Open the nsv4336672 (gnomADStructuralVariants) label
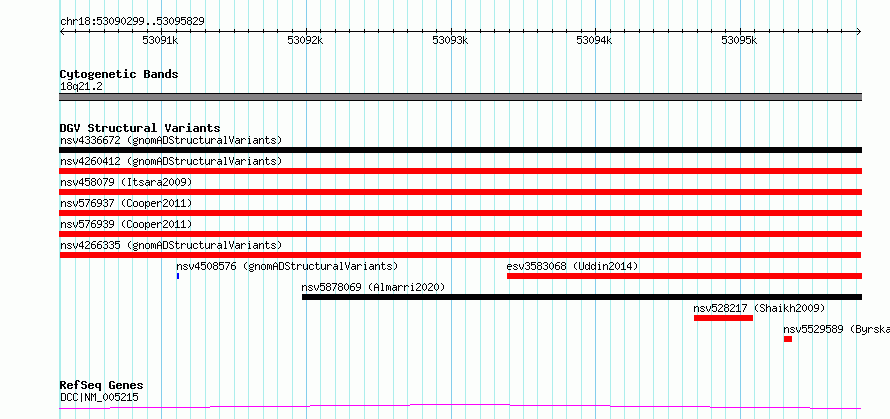Screen dimensions: 890x419 point(171,140)
